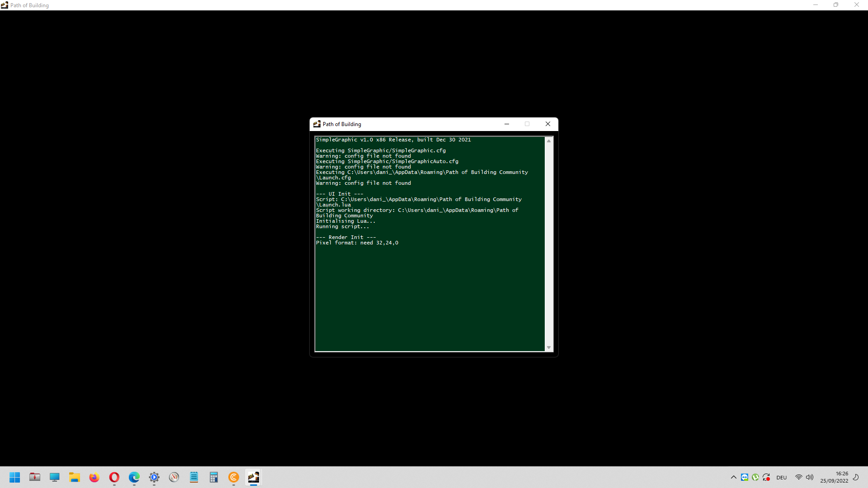868x488 pixels.
Task: Open the Start menu
Action: tap(15, 477)
